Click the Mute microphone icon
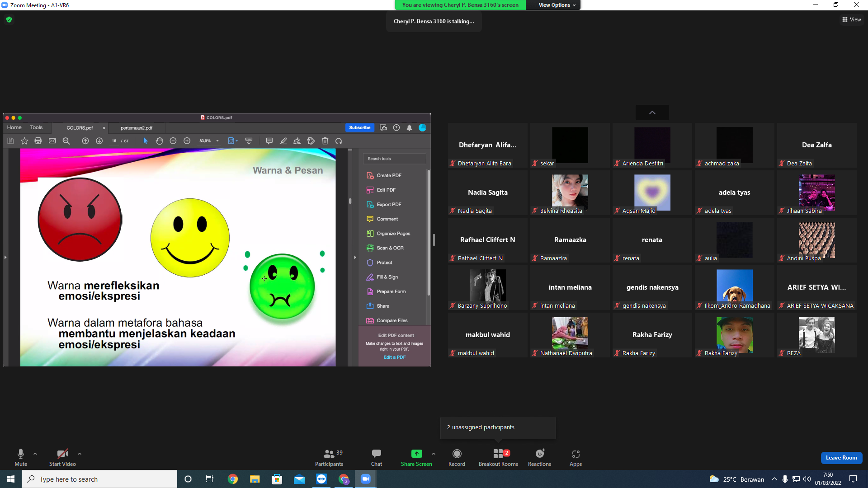This screenshot has height=488, width=868. tap(21, 454)
